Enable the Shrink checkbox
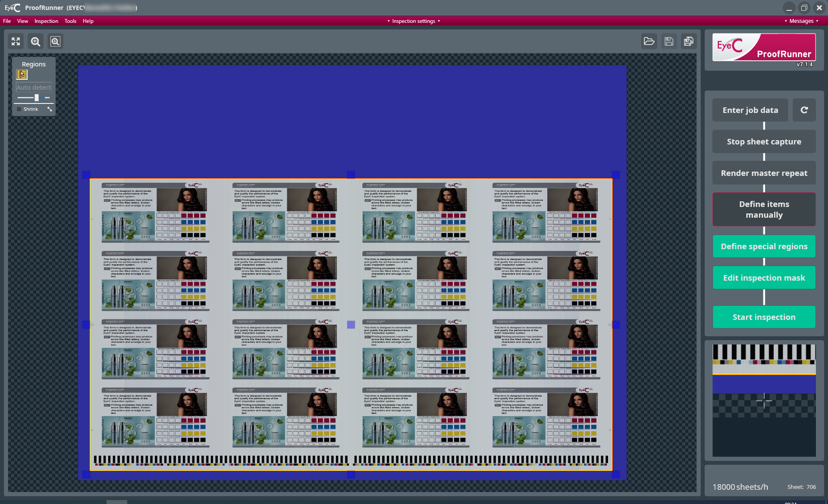This screenshot has width=828, height=504. (x=19, y=109)
